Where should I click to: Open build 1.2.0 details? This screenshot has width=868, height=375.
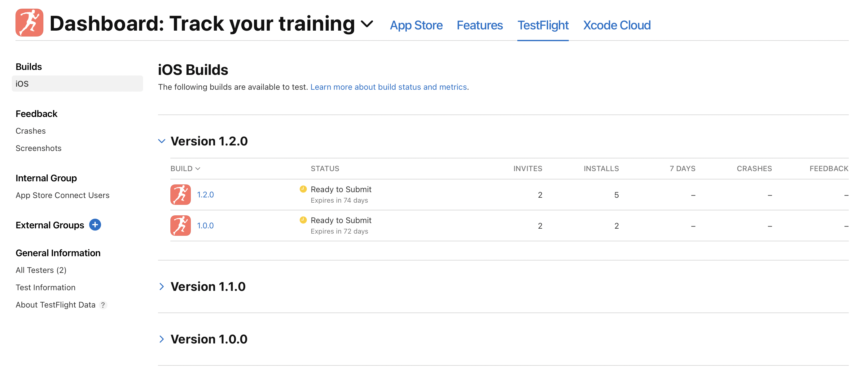tap(205, 195)
